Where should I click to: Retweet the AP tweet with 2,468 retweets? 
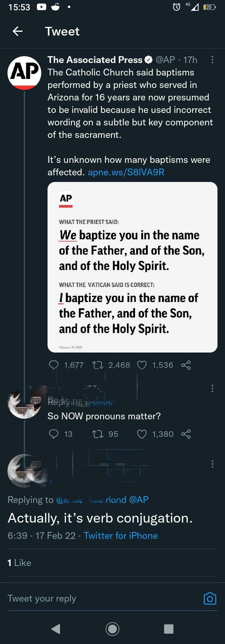[98, 365]
